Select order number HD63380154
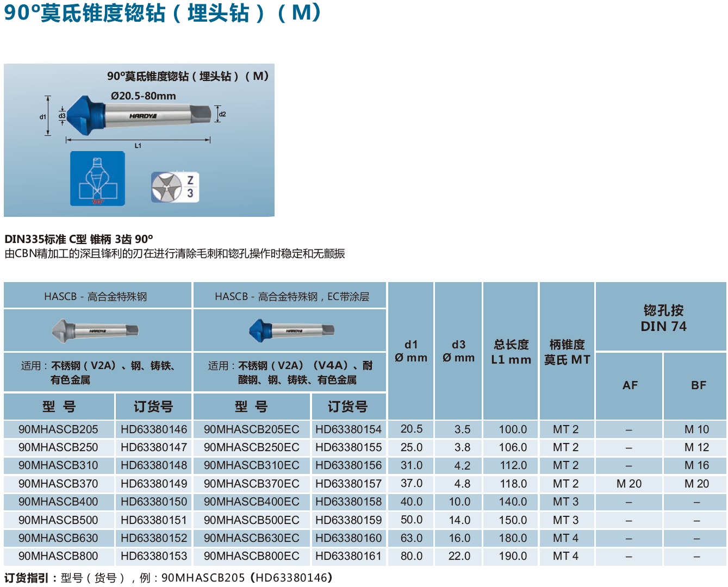 click(x=349, y=429)
